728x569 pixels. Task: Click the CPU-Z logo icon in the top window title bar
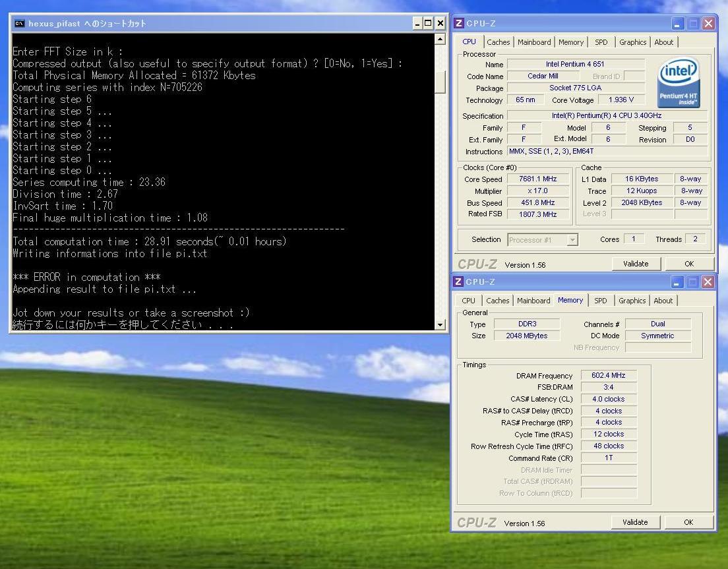click(459, 23)
